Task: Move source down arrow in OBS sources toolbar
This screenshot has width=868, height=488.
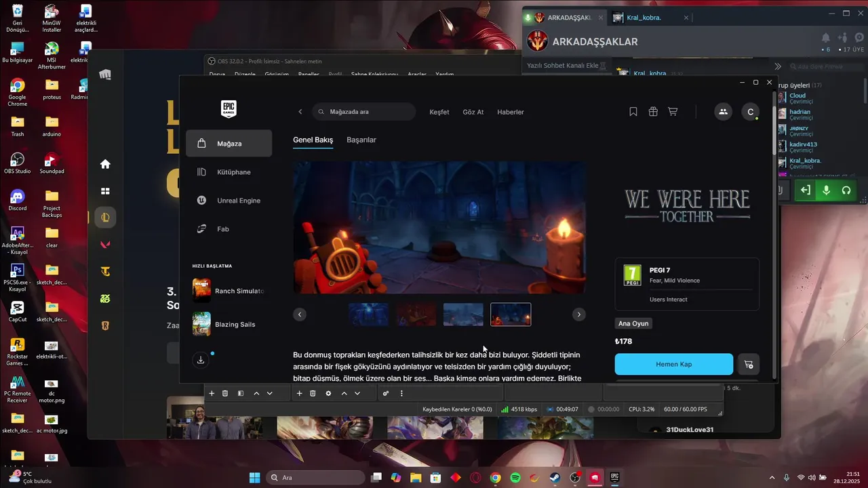Action: coord(357,393)
